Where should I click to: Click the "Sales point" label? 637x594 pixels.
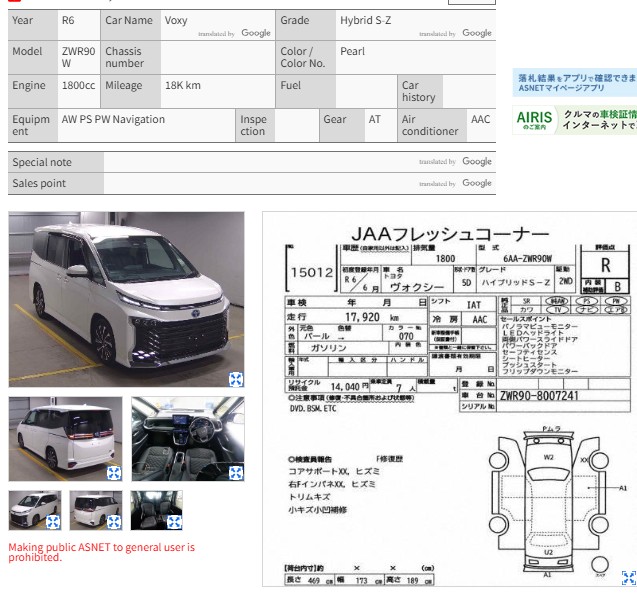(x=39, y=183)
